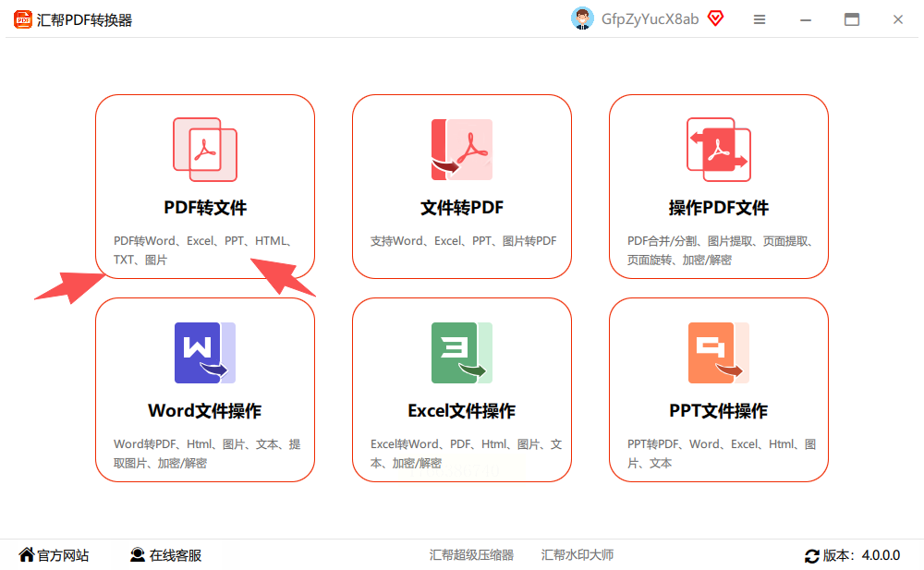This screenshot has height=570, width=924.
Task: Click the blue Word file icon
Action: point(205,353)
